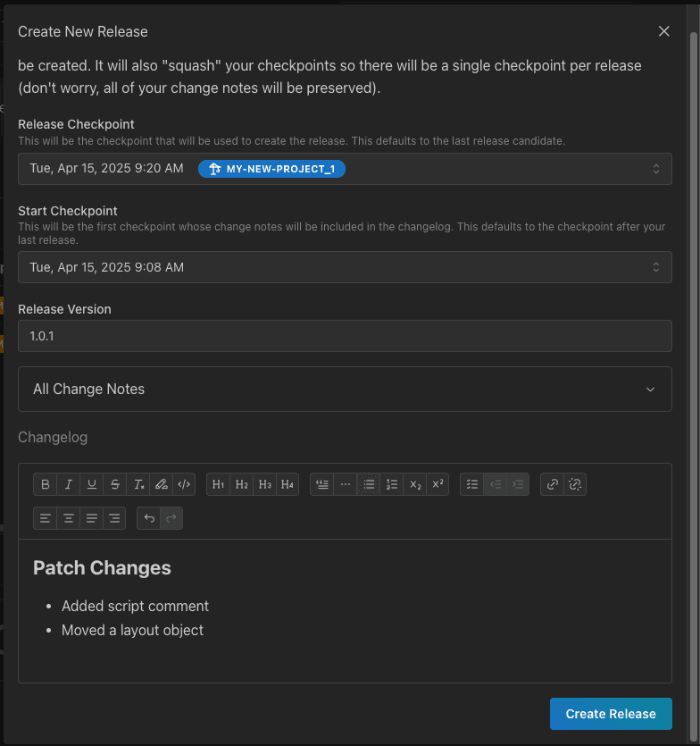This screenshot has width=700, height=746.
Task: Expand the All Change Notes section
Action: tap(345, 390)
